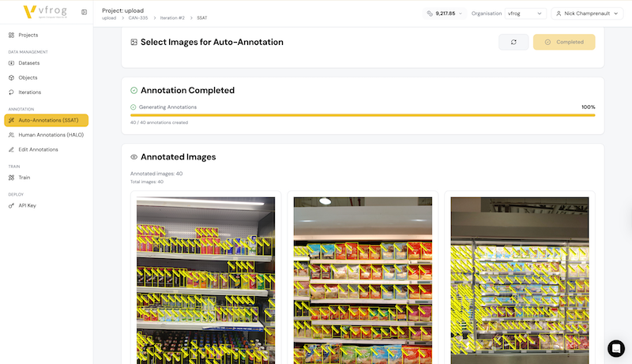This screenshot has width=632, height=364.
Task: Click the refresh button for auto-annotation
Action: 513,42
